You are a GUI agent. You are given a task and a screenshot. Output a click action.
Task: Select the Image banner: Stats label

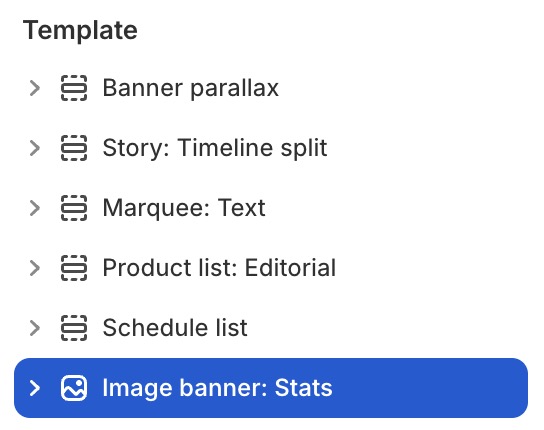(x=217, y=388)
